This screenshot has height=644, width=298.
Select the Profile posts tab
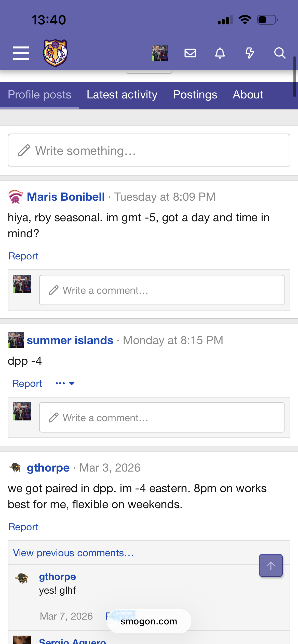click(x=39, y=95)
